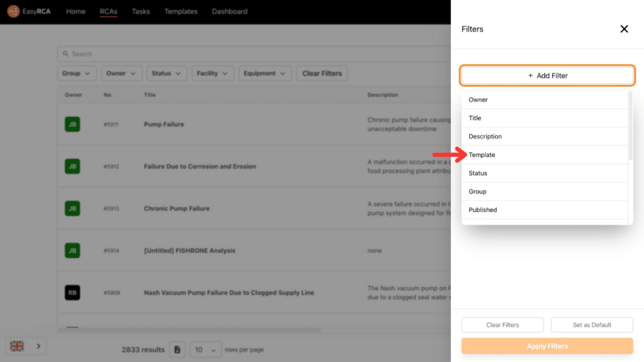Click the No. column header
Screen dimensions: 644x362
point(108,94)
